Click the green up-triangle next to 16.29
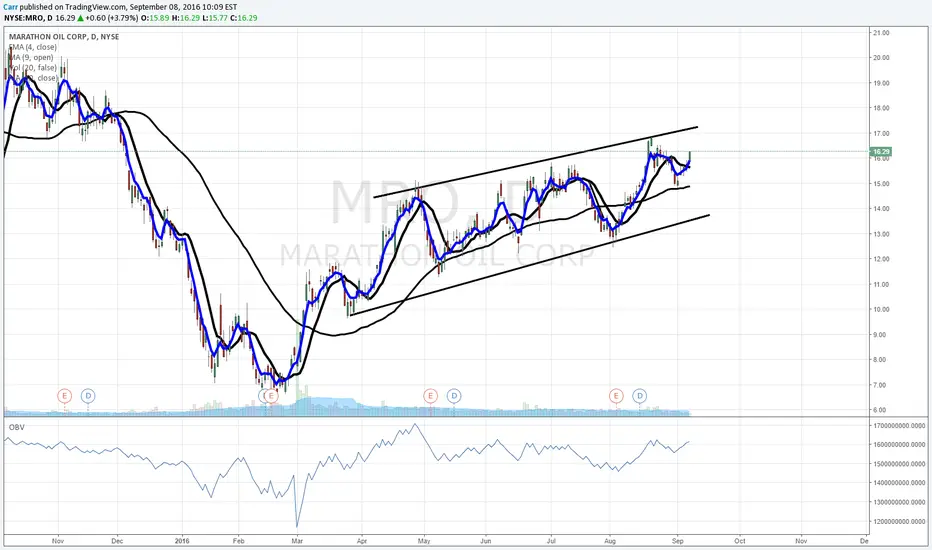Image resolution: width=932 pixels, height=550 pixels. (x=80, y=18)
